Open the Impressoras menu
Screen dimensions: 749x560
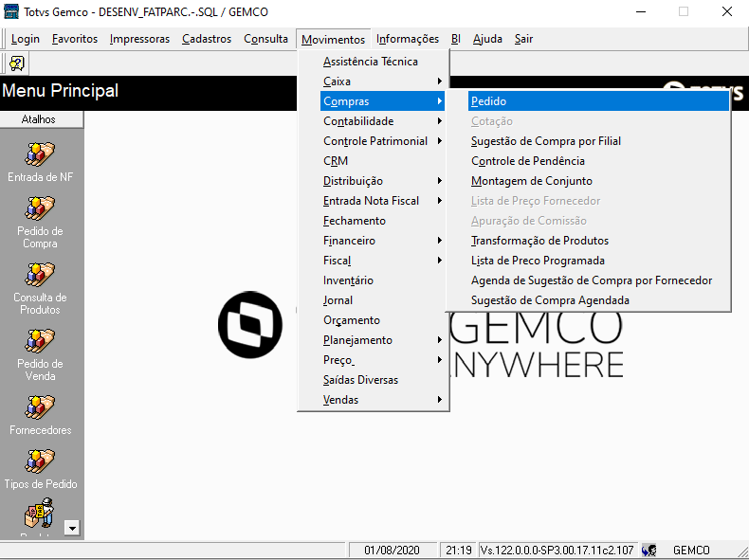coord(139,39)
